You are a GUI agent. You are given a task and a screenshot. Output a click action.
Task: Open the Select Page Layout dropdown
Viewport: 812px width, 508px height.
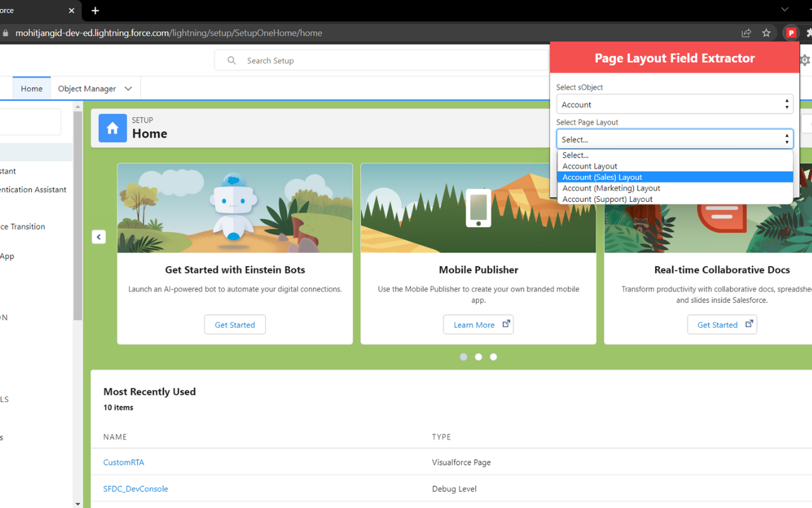[x=674, y=139]
